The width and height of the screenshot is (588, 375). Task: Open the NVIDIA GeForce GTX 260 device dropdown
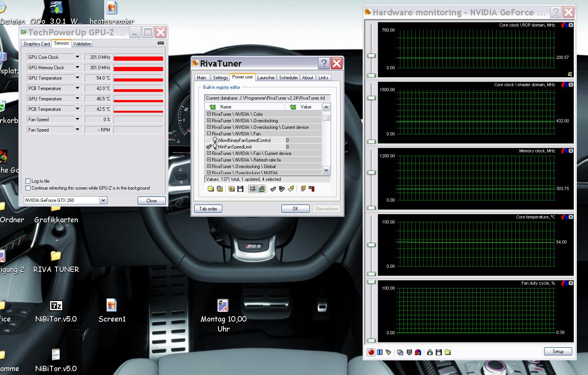[x=103, y=200]
